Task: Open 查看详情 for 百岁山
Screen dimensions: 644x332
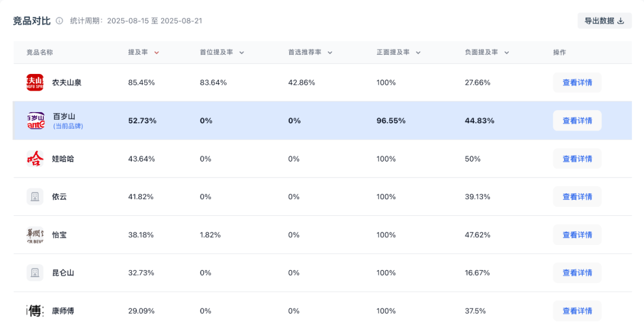Action: [577, 120]
